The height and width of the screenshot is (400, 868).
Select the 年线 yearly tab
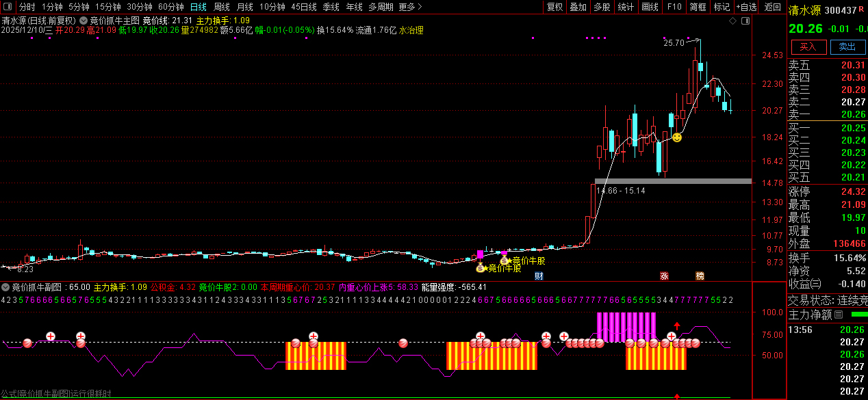354,7
